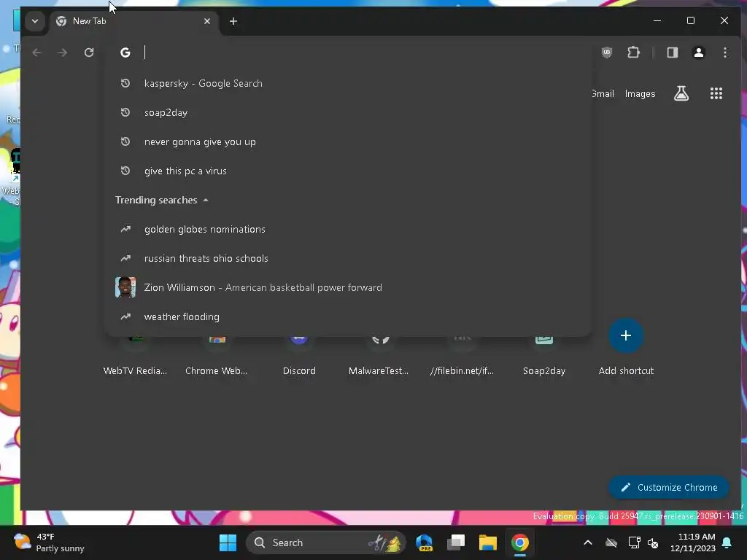
Task: Select never gonna give you up suggestion
Action: tap(348, 142)
